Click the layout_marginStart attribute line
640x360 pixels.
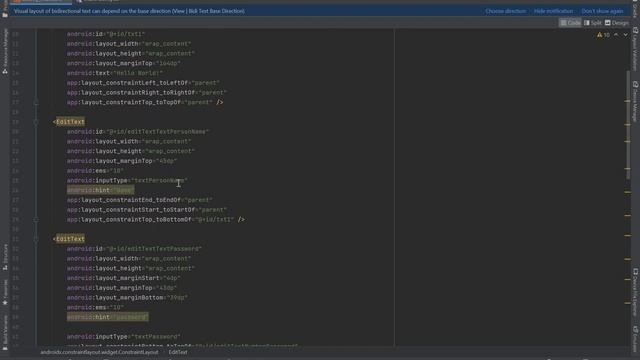click(x=124, y=278)
